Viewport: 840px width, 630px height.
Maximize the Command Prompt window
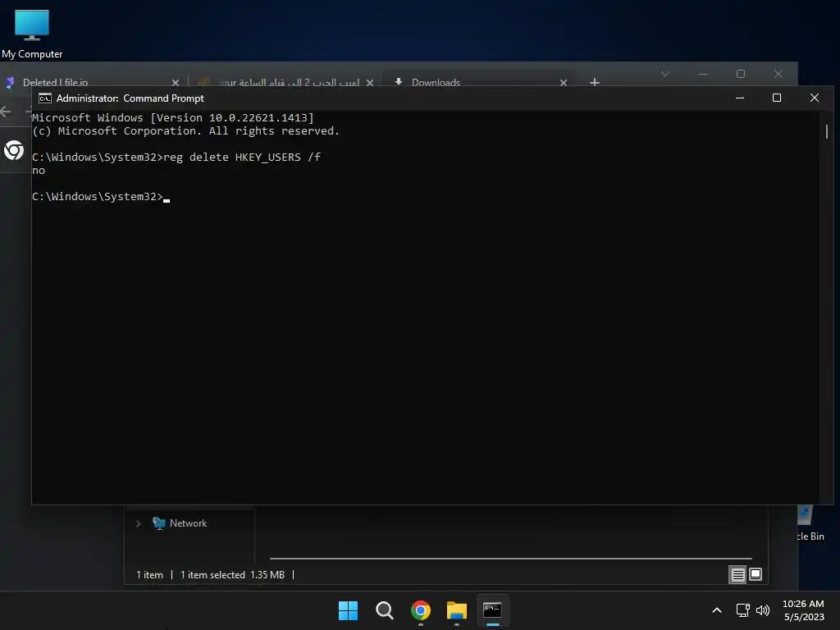click(x=777, y=98)
